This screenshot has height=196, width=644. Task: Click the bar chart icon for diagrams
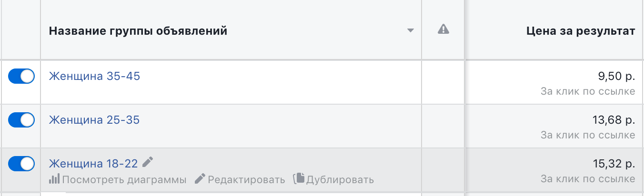[x=54, y=179]
